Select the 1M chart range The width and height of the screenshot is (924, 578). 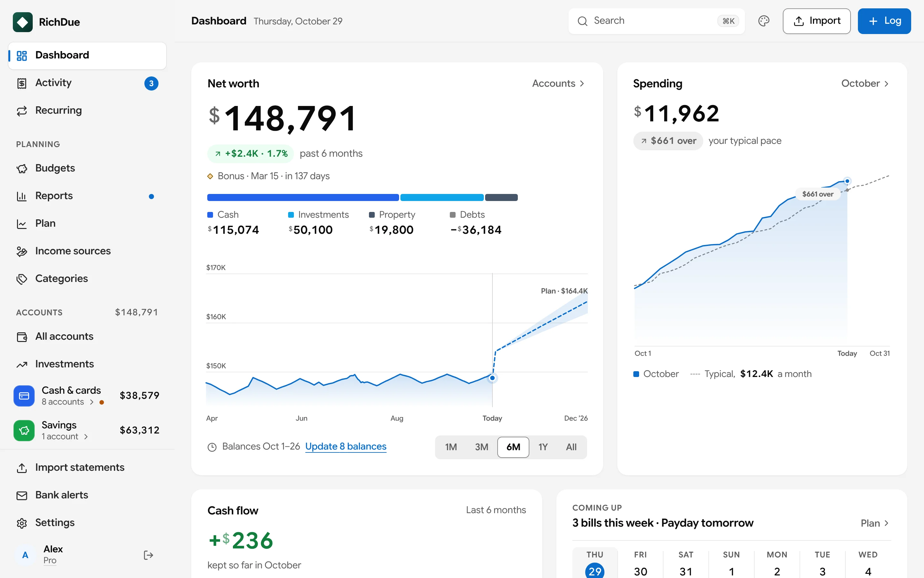451,447
